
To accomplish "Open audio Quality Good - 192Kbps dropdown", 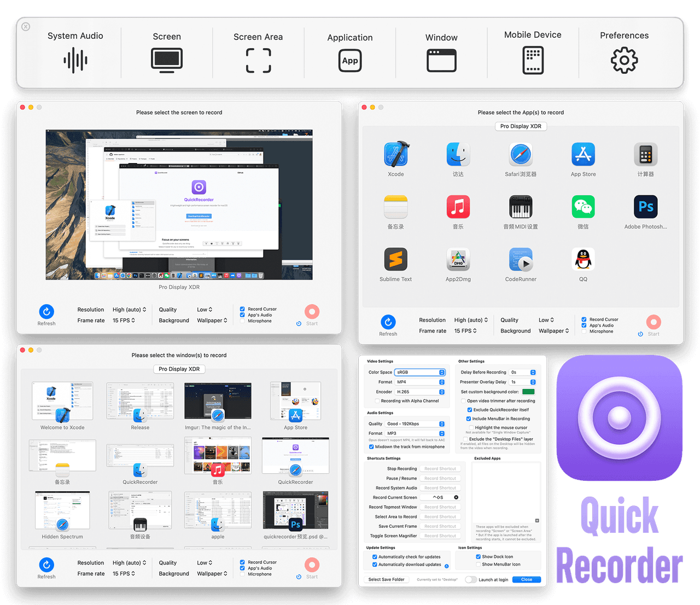I will click(415, 424).
